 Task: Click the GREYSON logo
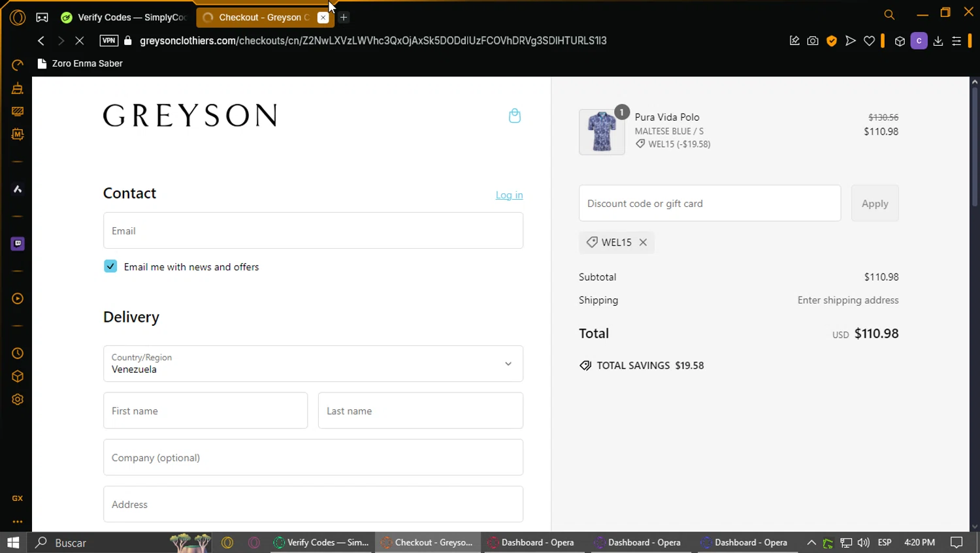click(190, 116)
